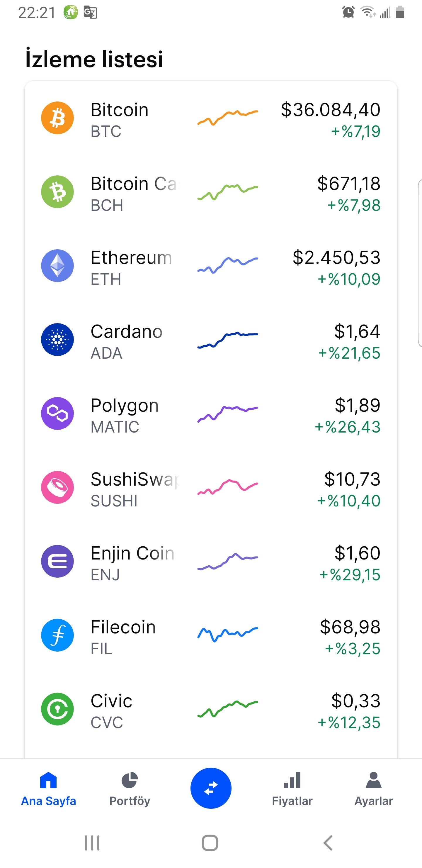Screen dimensions: 422x868
Task: Tap the blue Filecoin icon
Action: (x=57, y=635)
